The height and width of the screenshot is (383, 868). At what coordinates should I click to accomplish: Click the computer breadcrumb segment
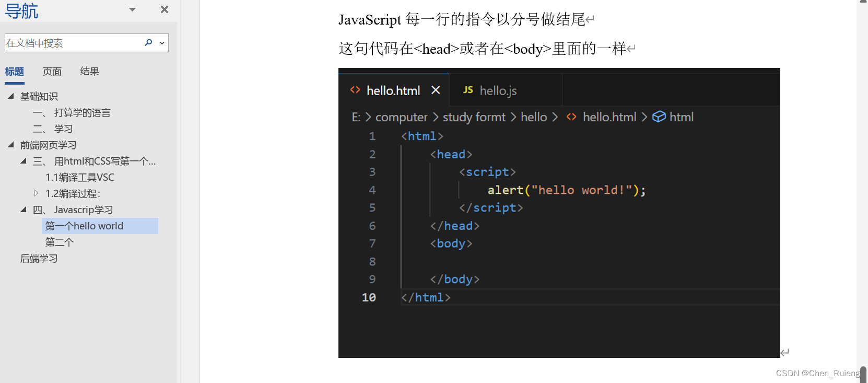tap(402, 117)
